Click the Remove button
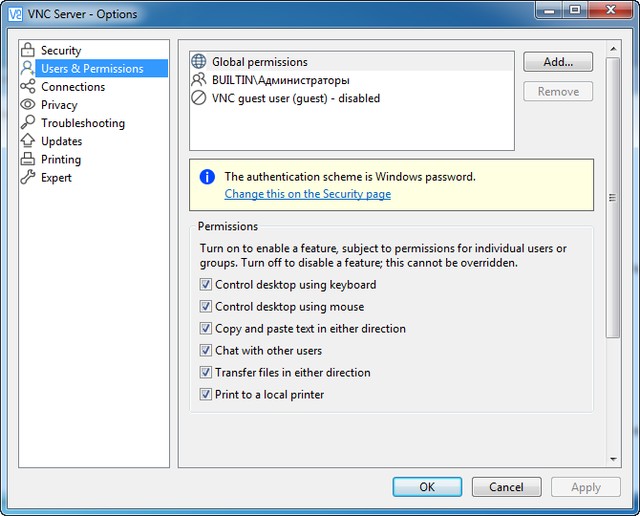 [558, 91]
